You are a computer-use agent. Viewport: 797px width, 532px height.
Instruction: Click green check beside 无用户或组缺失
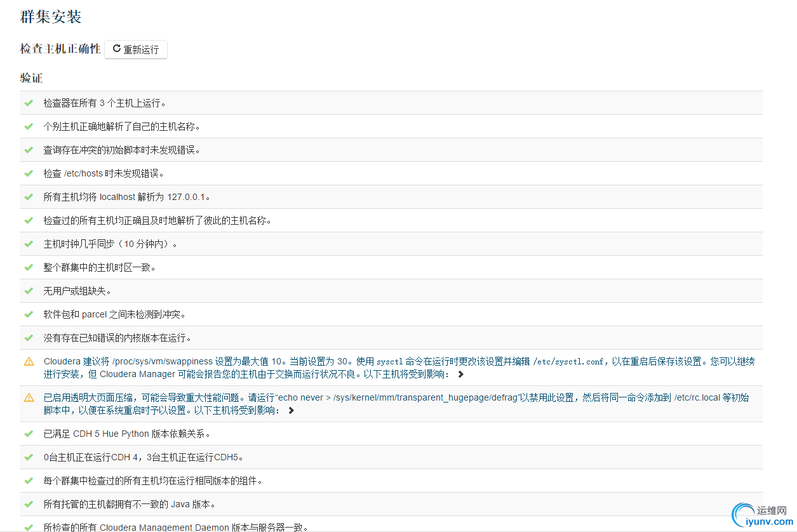29,291
